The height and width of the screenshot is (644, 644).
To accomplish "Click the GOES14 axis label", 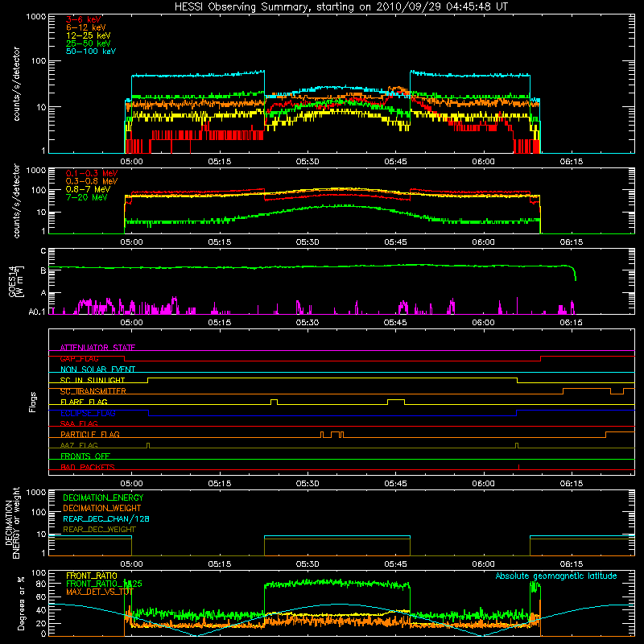I will pos(16,281).
